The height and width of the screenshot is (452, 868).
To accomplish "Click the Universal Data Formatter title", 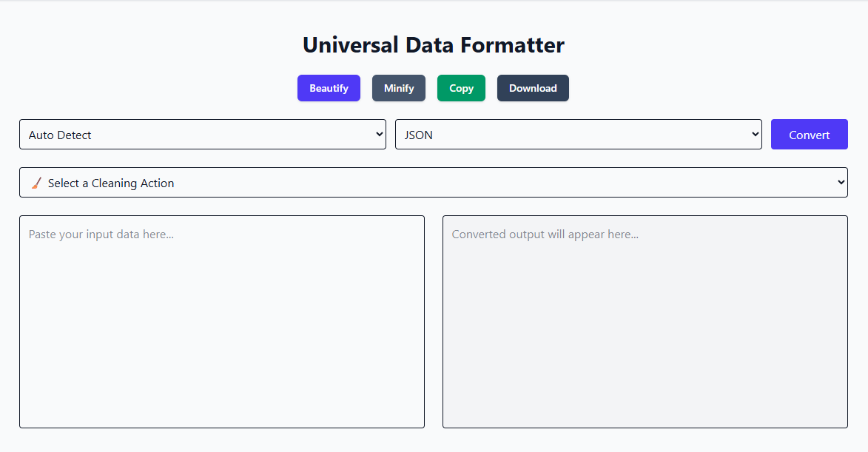I will coord(434,44).
